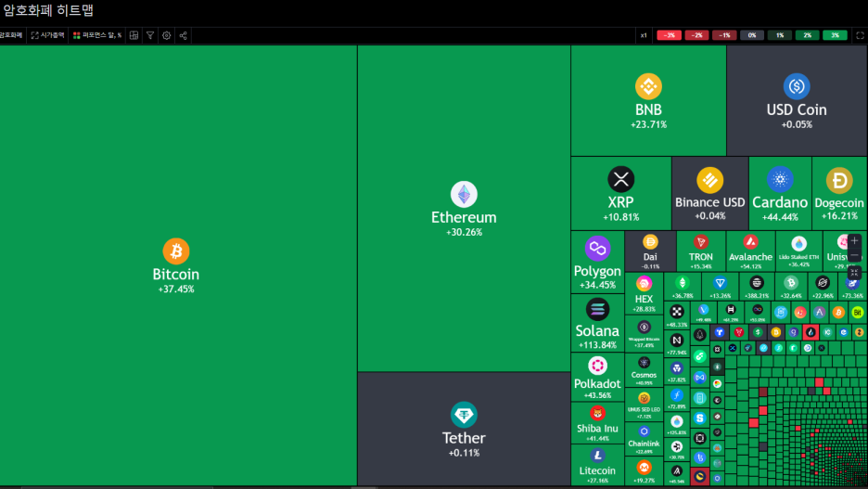
Task: Select the 2% green legend swatch
Action: (x=807, y=35)
